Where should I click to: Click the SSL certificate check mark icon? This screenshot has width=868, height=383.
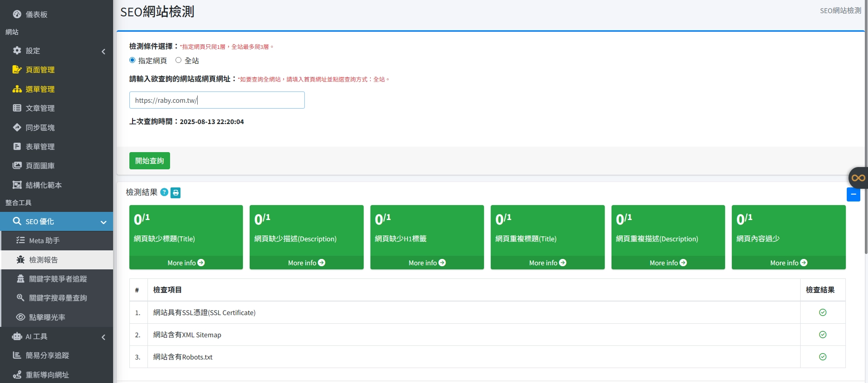[x=823, y=312]
